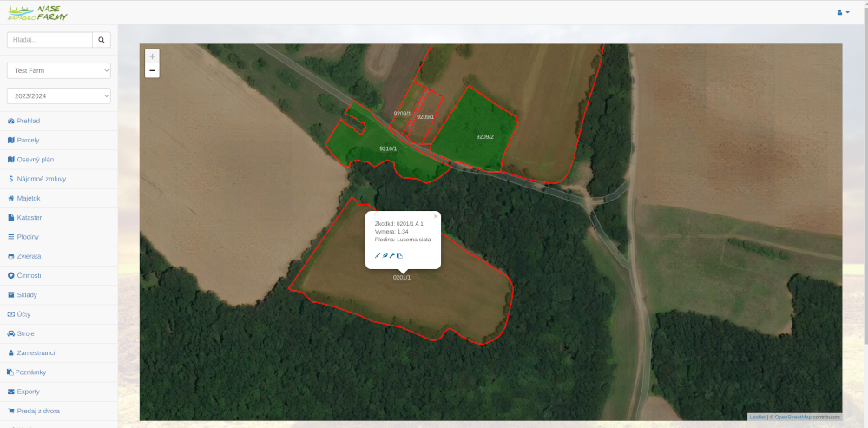
Task: Click the pencil edit icon in parcel popup
Action: coord(378,255)
